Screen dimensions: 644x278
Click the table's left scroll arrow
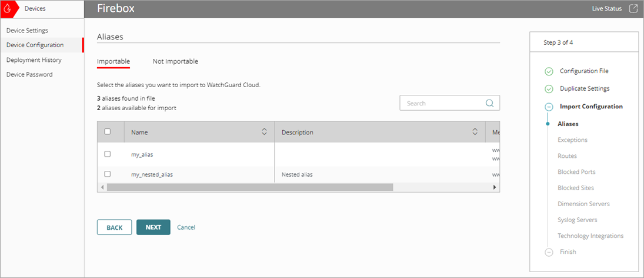point(101,187)
